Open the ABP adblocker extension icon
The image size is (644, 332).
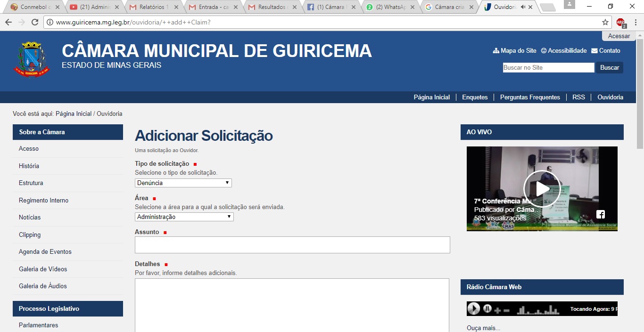(620, 22)
